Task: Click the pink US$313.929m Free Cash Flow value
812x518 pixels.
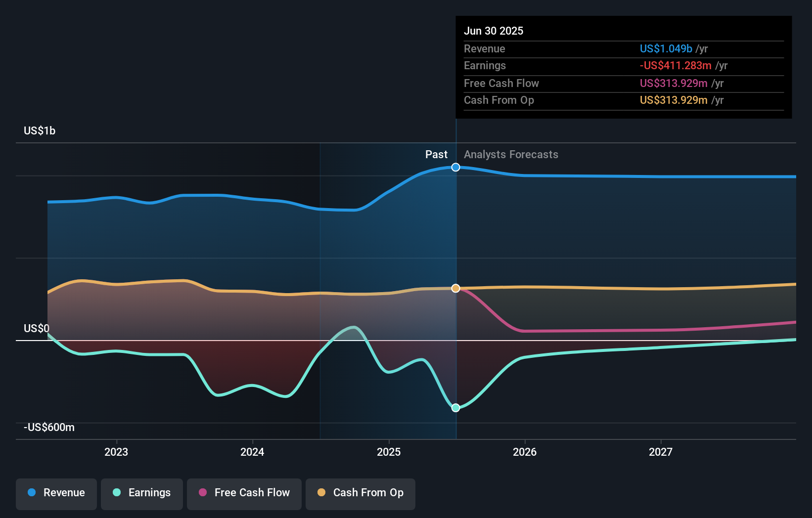Action: [674, 83]
